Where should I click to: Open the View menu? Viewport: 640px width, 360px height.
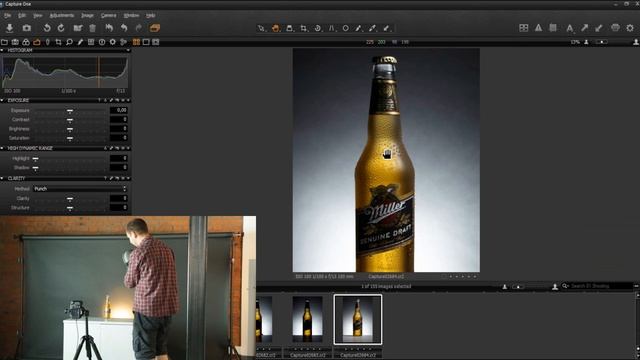(38, 15)
